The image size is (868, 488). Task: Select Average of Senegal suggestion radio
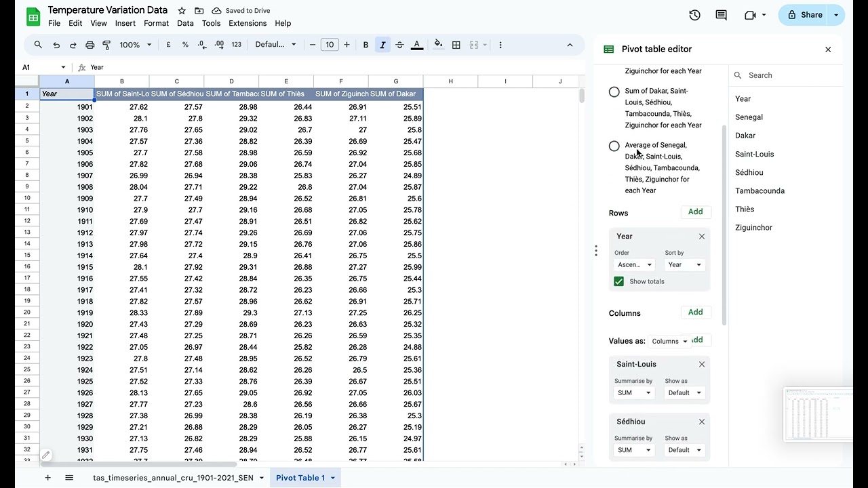tap(614, 146)
